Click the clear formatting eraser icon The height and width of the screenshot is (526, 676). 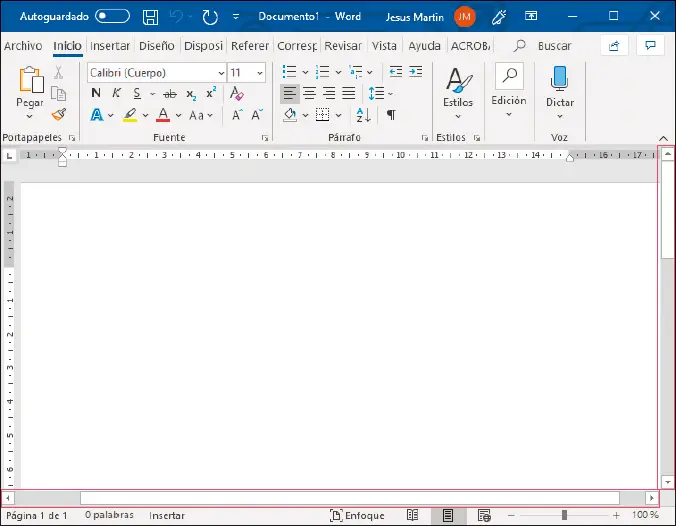coord(236,93)
